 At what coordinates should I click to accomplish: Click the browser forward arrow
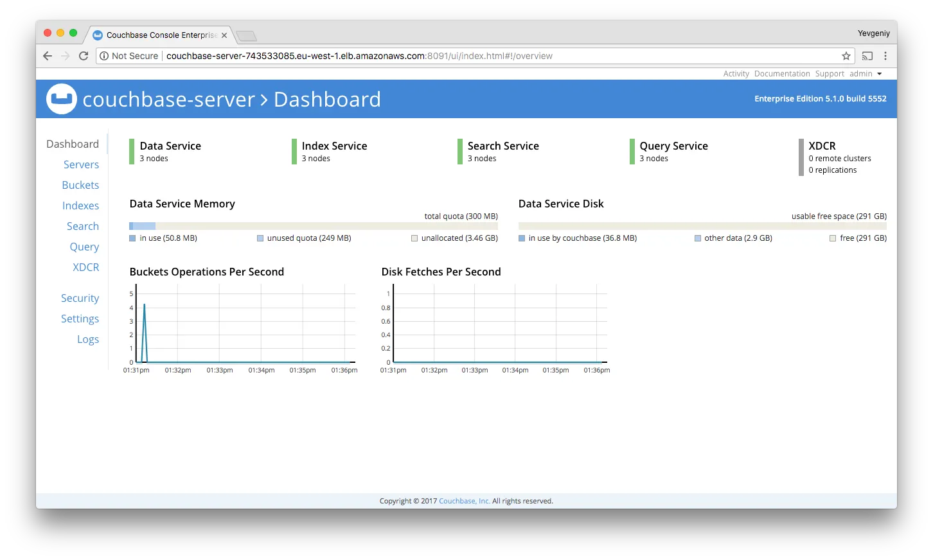coord(66,56)
